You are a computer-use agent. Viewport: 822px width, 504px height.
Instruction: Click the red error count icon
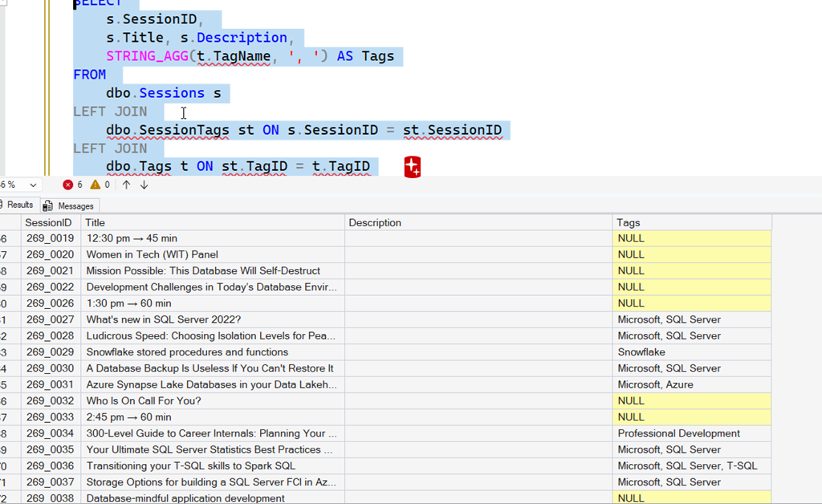tap(67, 185)
